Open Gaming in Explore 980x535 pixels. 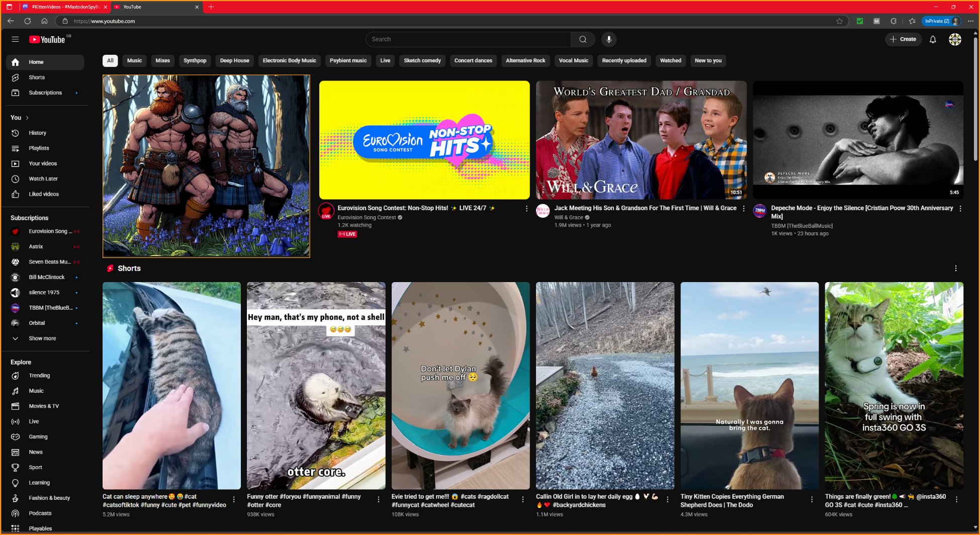click(x=45, y=437)
